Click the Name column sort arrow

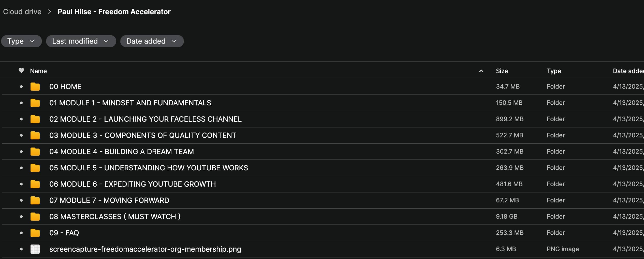481,71
